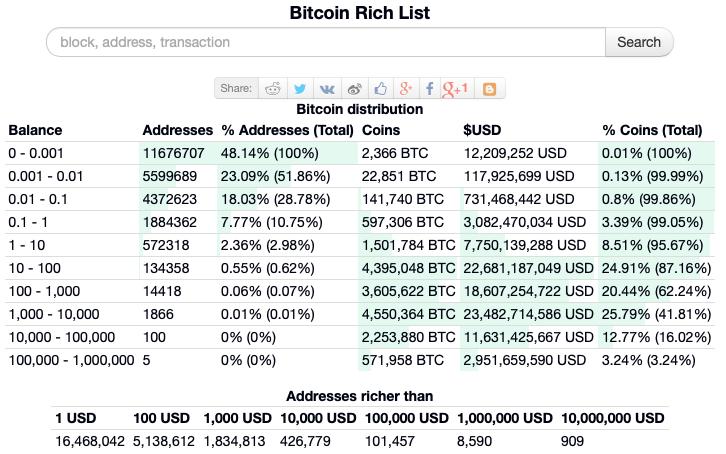
Task: Share the page on Blogger
Action: pos(489,89)
